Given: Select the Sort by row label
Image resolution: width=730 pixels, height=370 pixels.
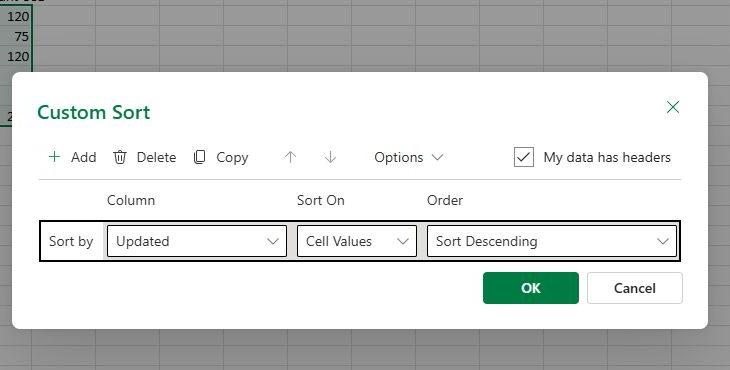Looking at the screenshot, I should click(71, 241).
